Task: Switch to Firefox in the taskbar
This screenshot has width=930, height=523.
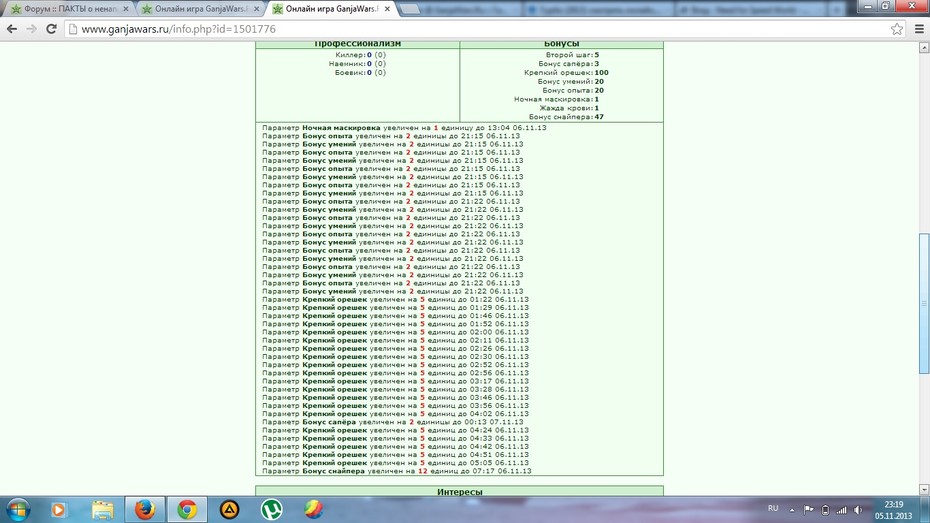Action: tap(145, 509)
